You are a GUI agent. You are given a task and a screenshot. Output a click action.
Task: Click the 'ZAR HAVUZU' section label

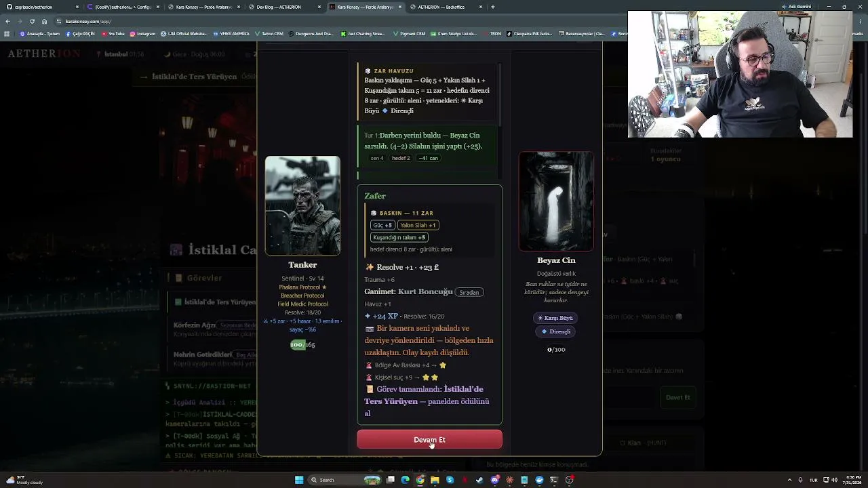coord(393,70)
